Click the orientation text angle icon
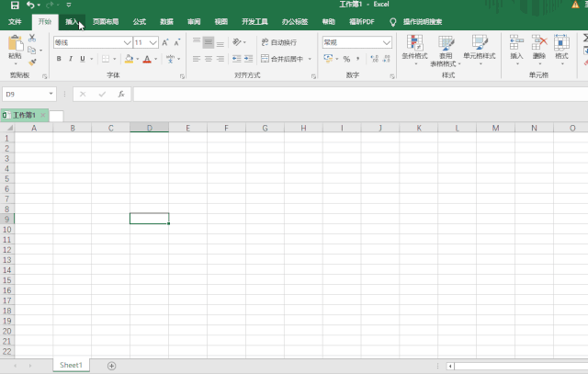 (x=237, y=42)
